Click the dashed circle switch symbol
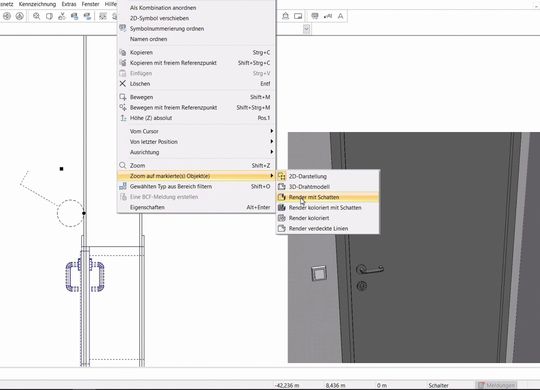Image resolution: width=540 pixels, height=390 pixels. (x=70, y=213)
